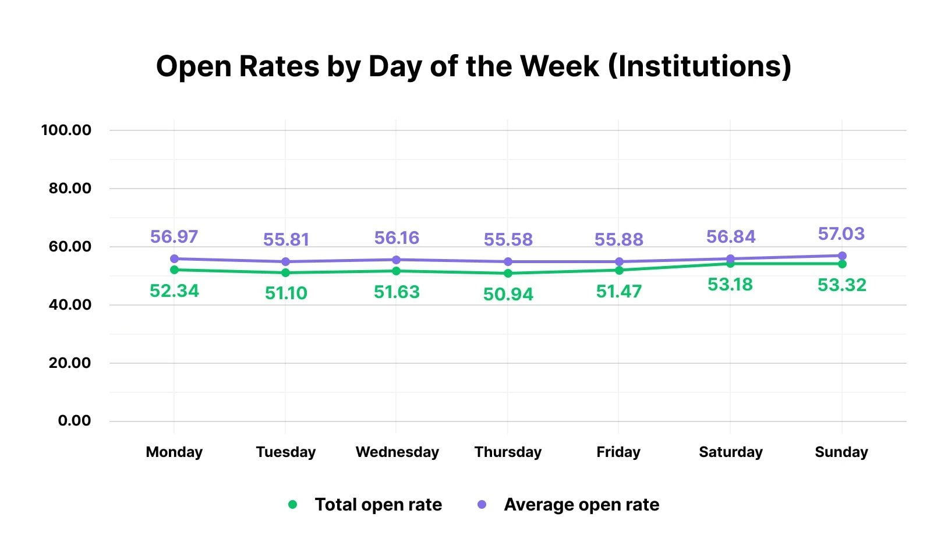
Task: Click the 55.58 Thursday value label
Action: tap(508, 239)
